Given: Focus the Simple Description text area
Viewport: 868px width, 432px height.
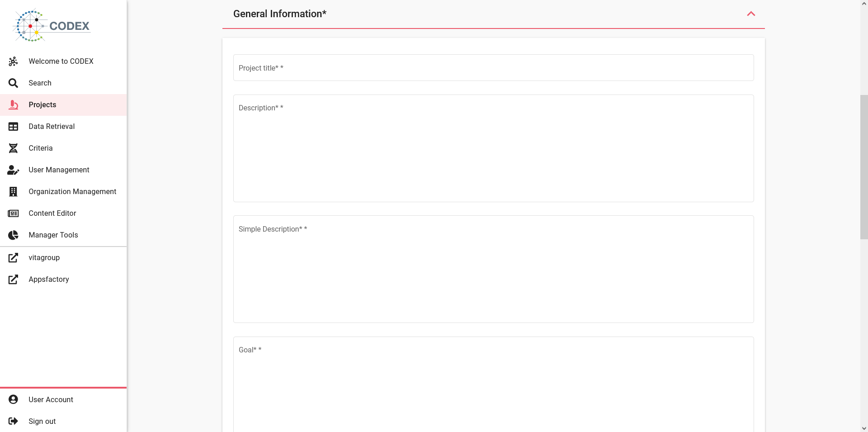Looking at the screenshot, I should click(493, 269).
